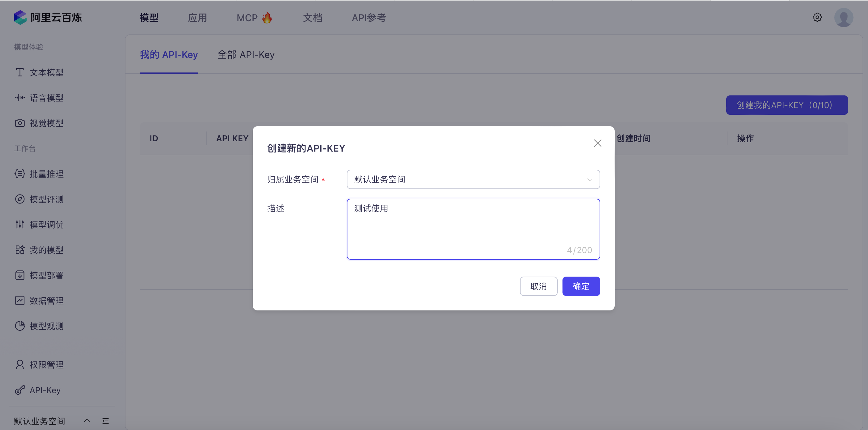
Task: Expand the 归属业务空间 dropdown
Action: pyautogui.click(x=473, y=179)
